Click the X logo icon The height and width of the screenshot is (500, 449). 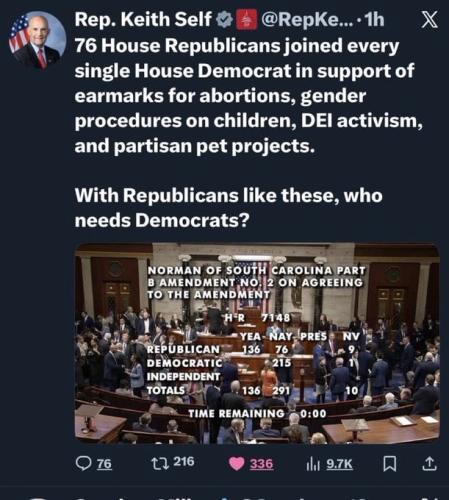430,20
